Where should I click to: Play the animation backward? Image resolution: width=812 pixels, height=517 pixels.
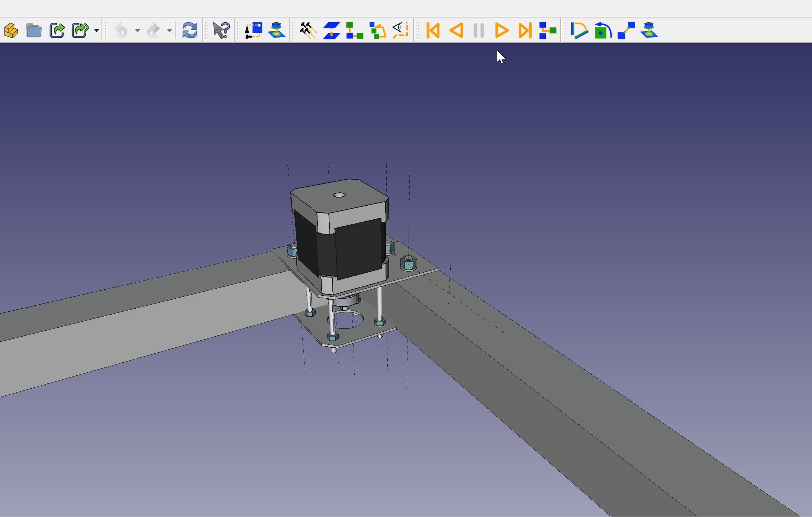pos(456,30)
